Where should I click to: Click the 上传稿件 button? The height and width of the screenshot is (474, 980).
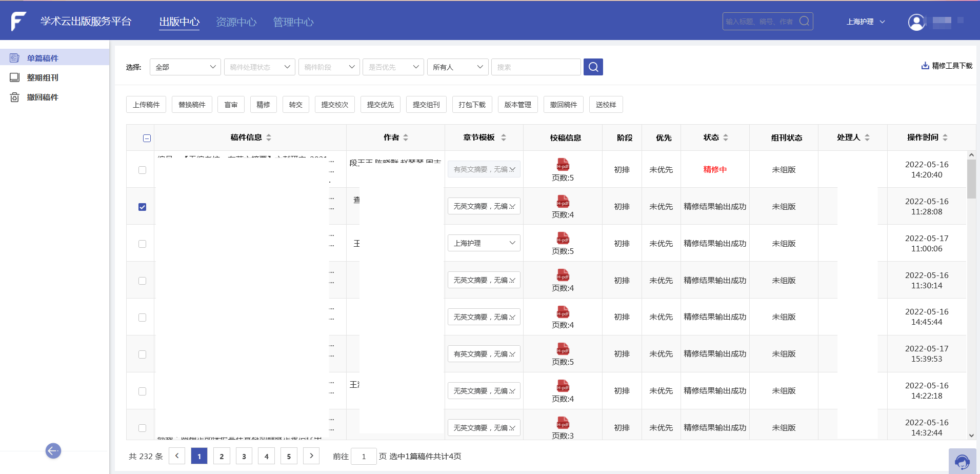(146, 104)
